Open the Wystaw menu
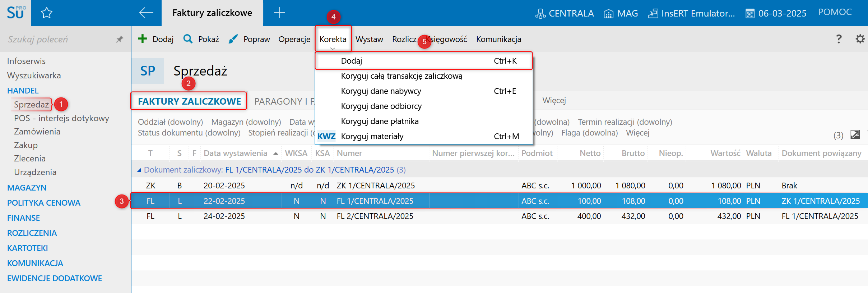 (x=369, y=39)
